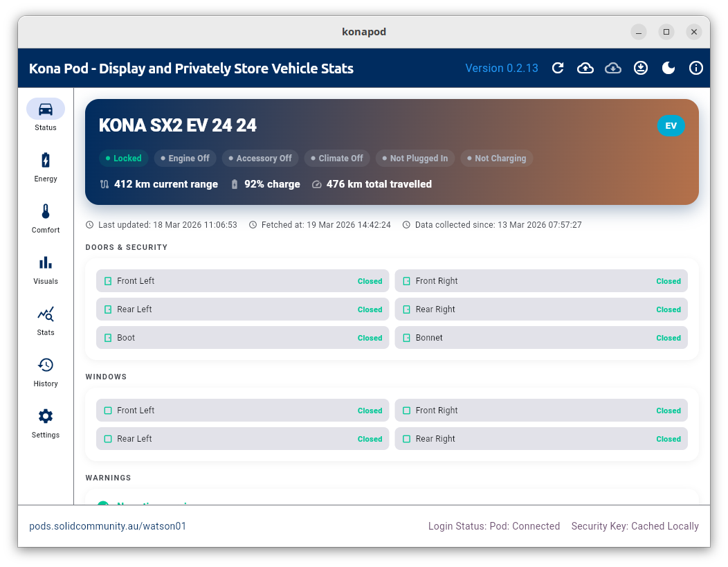
Task: Open the pods.solidcommunity.au/watson01 link
Action: click(107, 526)
